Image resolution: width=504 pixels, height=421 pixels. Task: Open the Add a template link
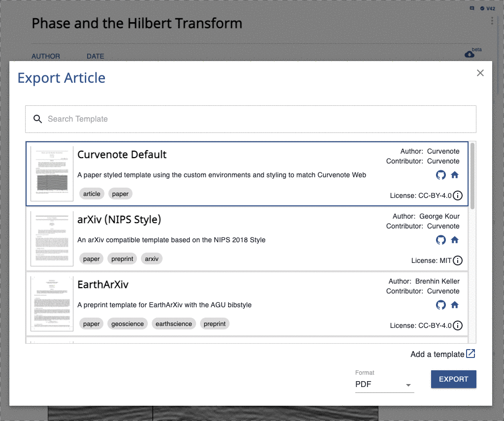point(442,354)
